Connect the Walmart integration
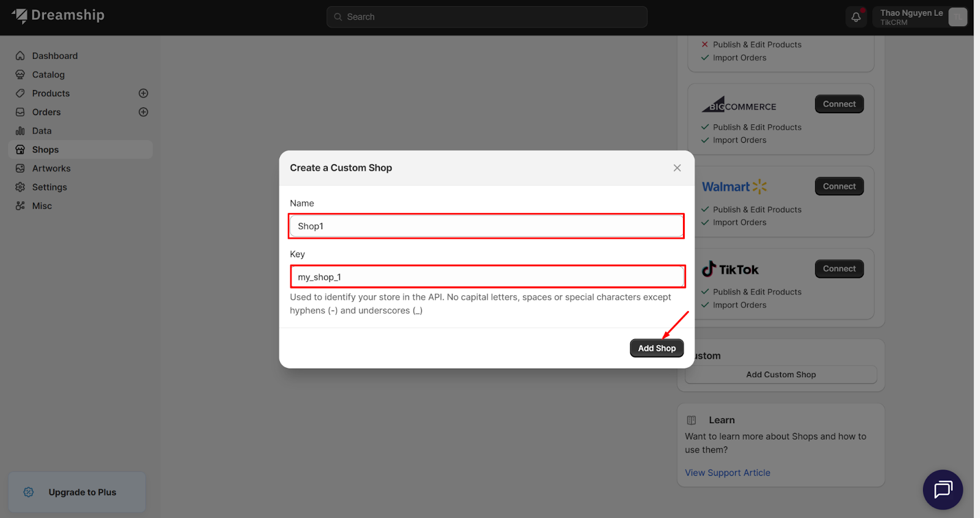The height and width of the screenshot is (518, 980). (x=839, y=187)
